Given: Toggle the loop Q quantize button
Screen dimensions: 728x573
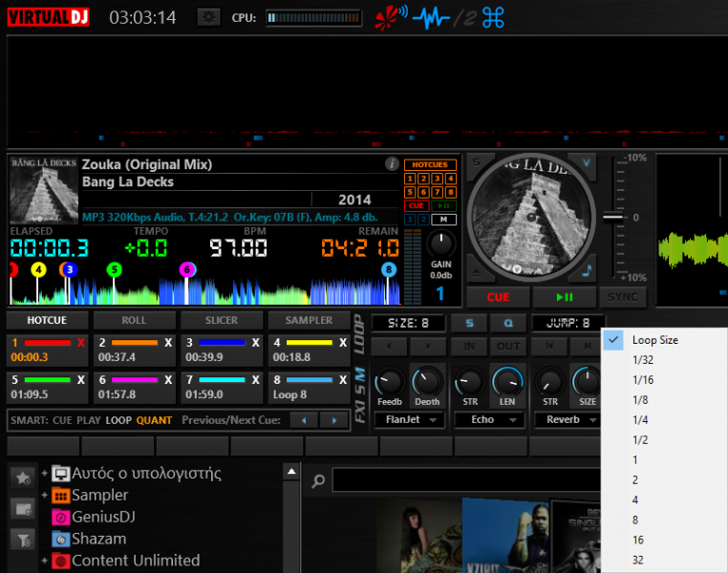Looking at the screenshot, I should (508, 323).
